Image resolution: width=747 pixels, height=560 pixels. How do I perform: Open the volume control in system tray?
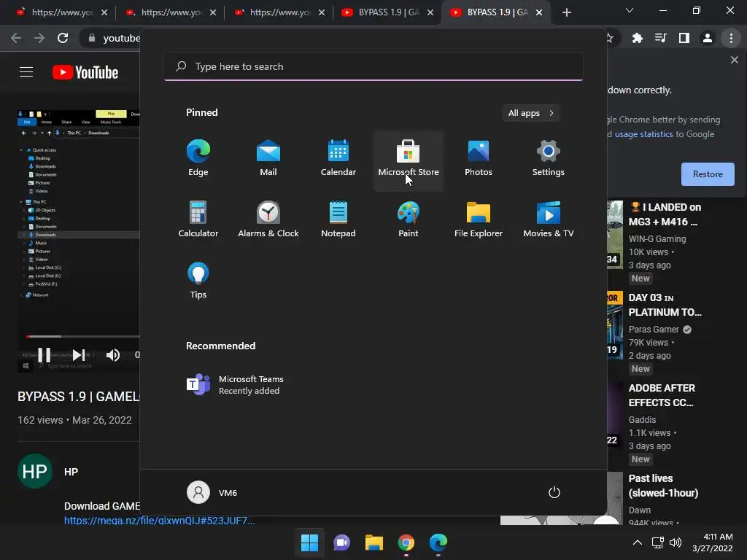676,542
